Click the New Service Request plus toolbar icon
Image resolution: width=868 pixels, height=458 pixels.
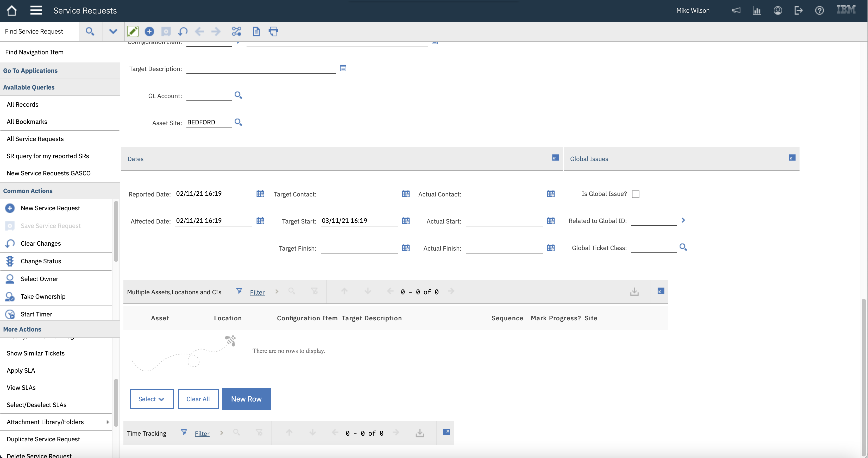point(149,32)
